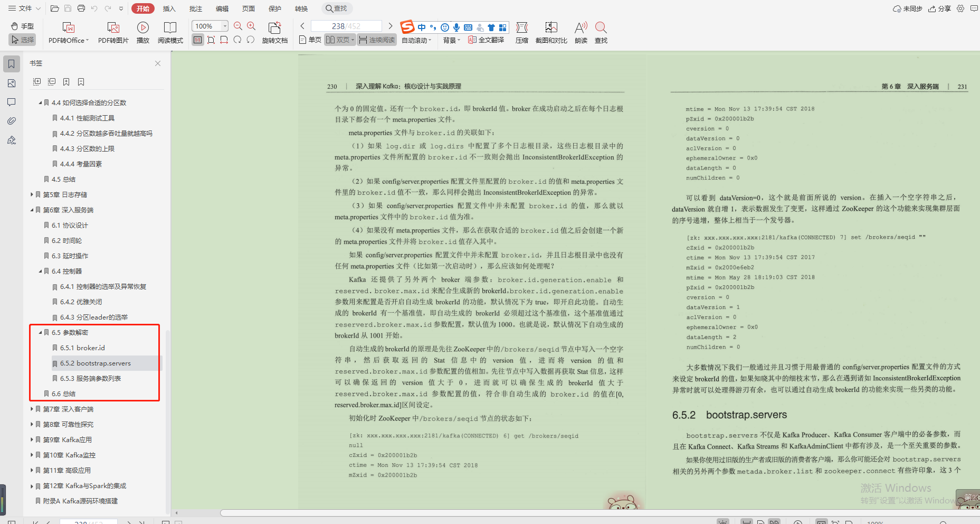Fit page to window icon

(211, 40)
